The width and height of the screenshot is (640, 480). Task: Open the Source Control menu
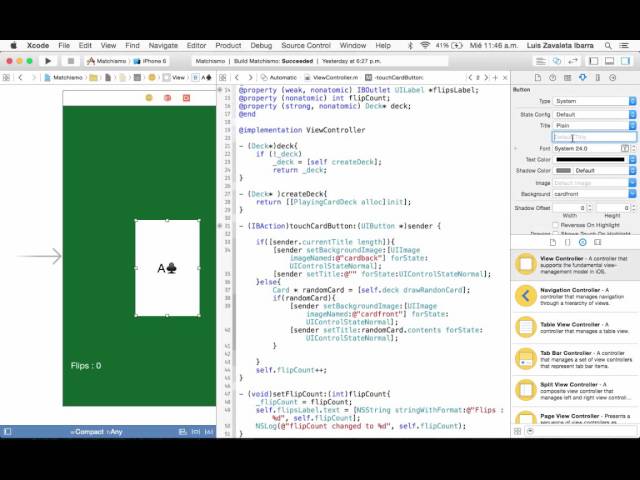306,46
